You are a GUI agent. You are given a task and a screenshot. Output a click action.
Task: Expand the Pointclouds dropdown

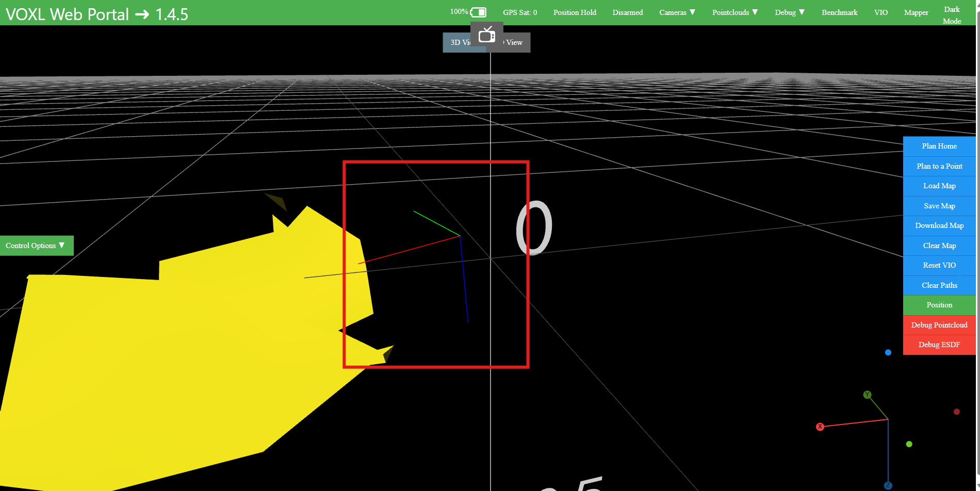coord(735,12)
